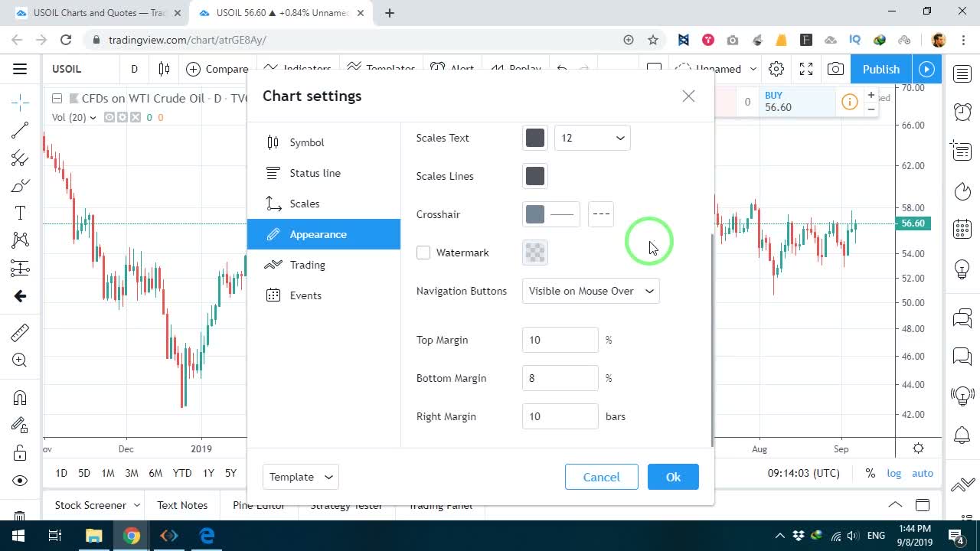980x551 pixels.
Task: Toggle stay in drawing mode pencil-lock
Action: (20, 425)
